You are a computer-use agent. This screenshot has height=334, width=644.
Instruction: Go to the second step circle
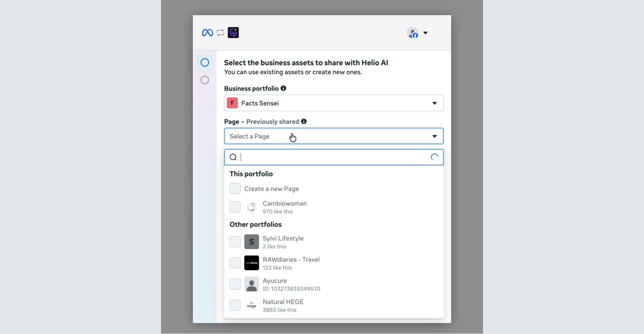coord(205,80)
